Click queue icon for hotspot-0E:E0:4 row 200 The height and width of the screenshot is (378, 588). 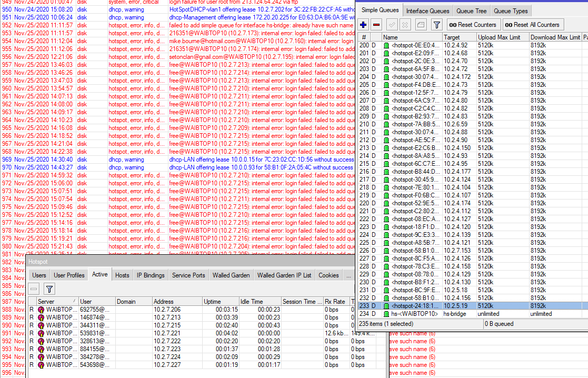click(386, 45)
